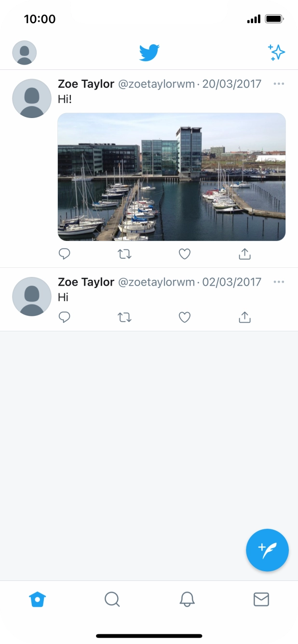Like the tweet saying 'Hi'

pyautogui.click(x=184, y=317)
